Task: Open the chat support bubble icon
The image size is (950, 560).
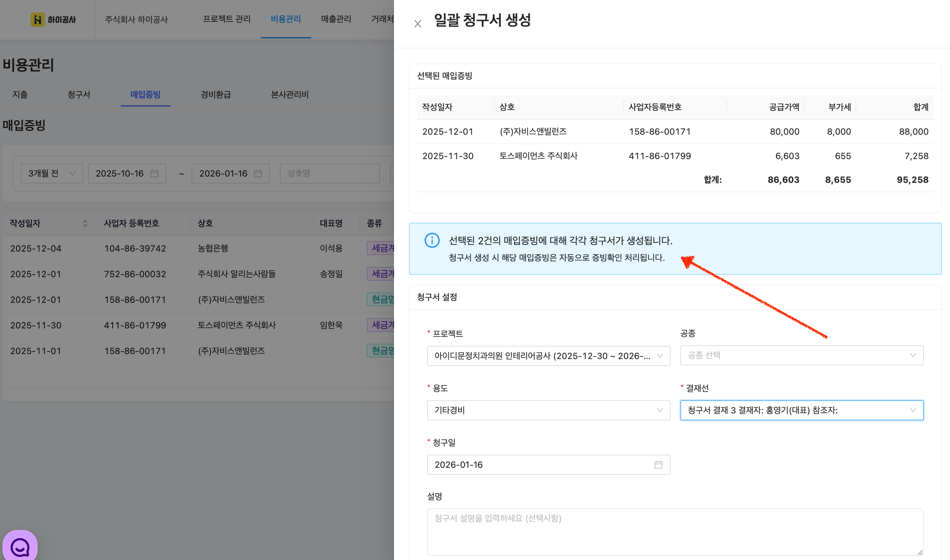Action: (x=20, y=547)
